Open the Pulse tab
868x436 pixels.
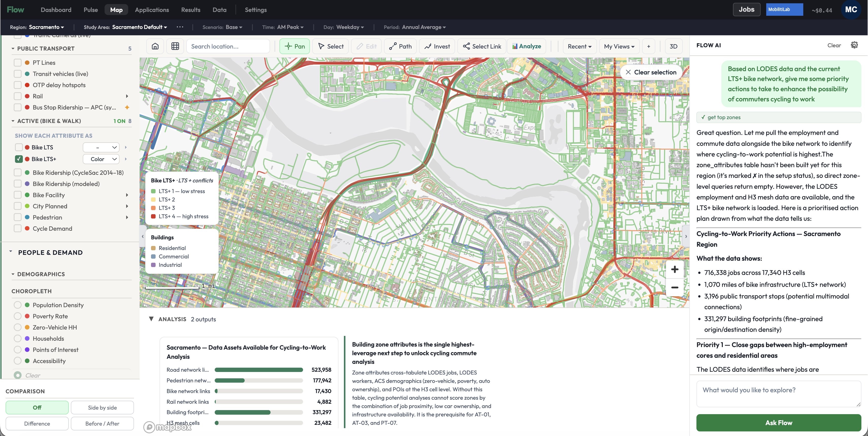[91, 9]
